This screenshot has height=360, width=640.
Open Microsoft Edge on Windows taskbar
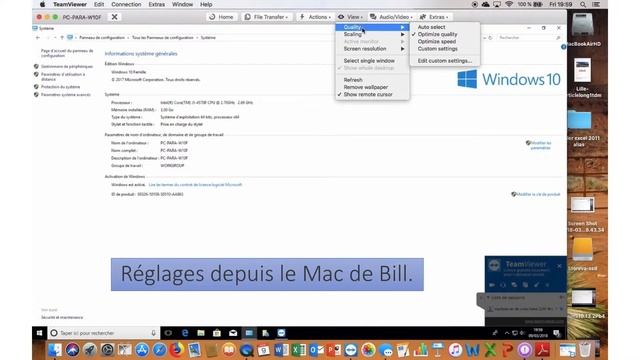point(184,333)
